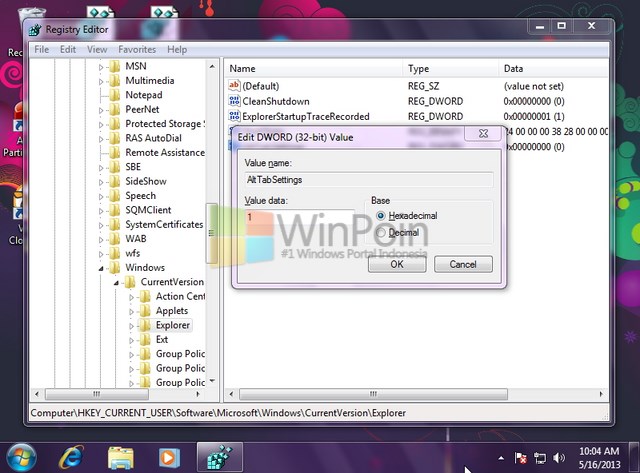Open the Edit menu
This screenshot has height=473, width=640.
click(68, 49)
